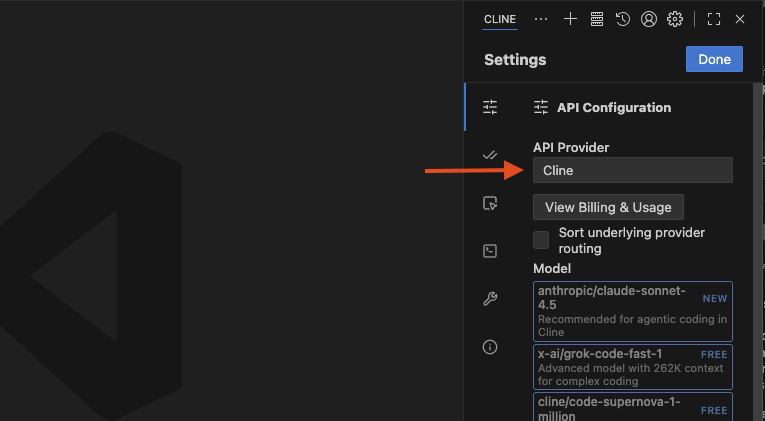This screenshot has width=765, height=421.
Task: Select the cline/code-supernova-1-million model card
Action: click(633, 407)
